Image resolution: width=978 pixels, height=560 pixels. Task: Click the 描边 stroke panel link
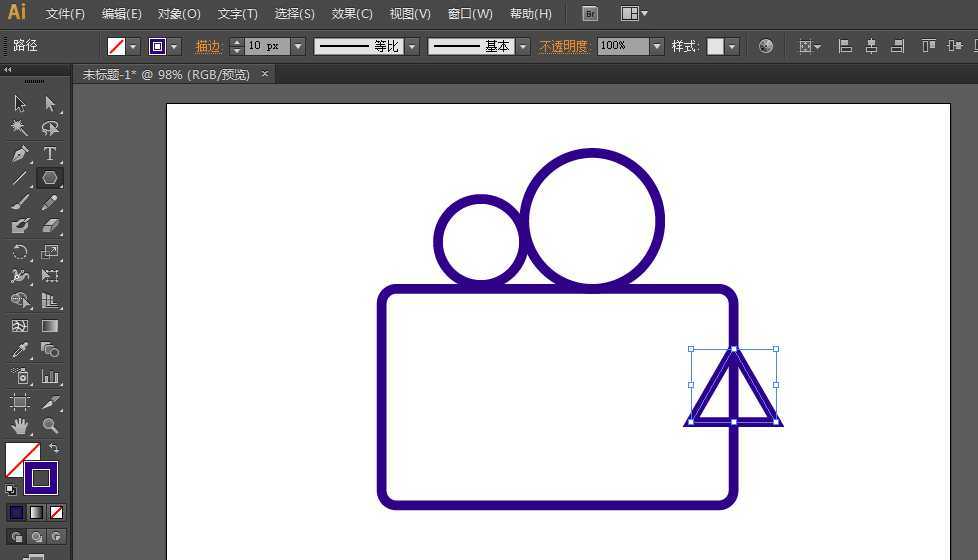pyautogui.click(x=208, y=46)
